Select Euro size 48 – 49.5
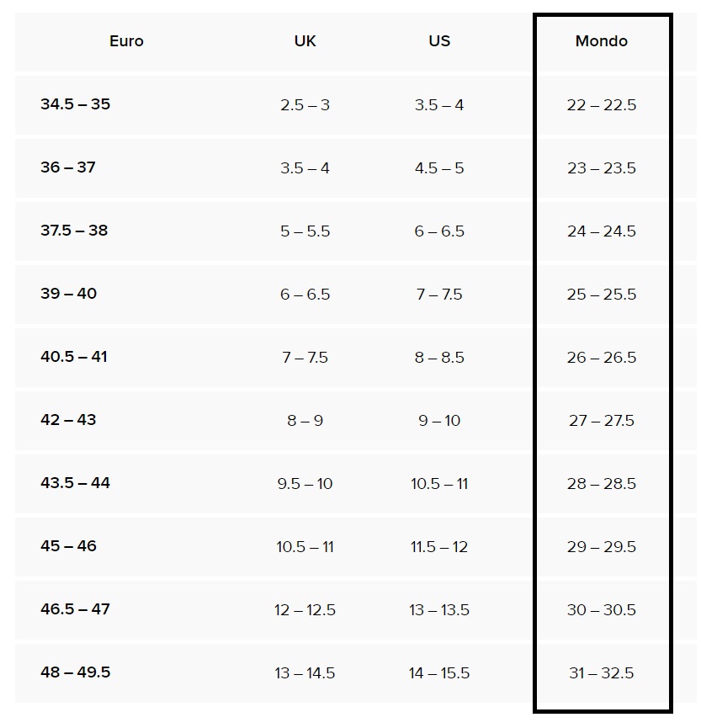This screenshot has height=728, width=701. coord(76,672)
